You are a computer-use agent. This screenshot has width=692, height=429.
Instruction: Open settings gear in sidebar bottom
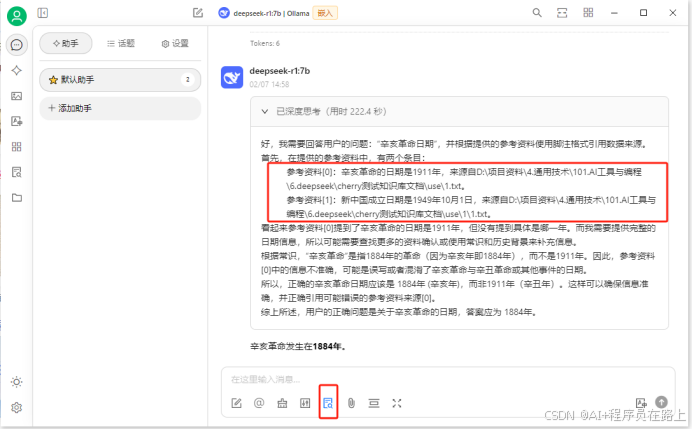pos(17,407)
